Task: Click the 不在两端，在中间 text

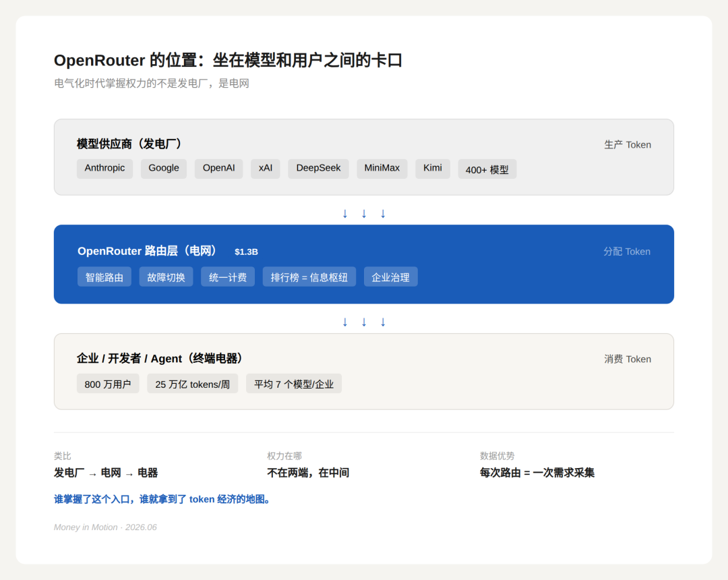Action: (x=308, y=473)
